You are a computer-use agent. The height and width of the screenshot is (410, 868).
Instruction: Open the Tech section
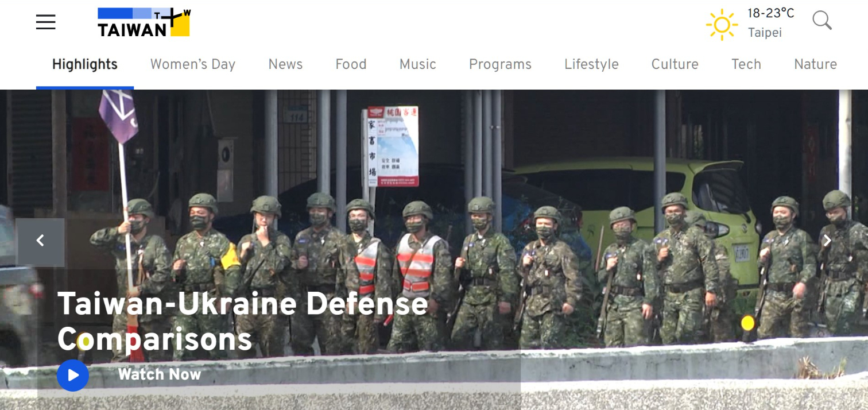(746, 64)
